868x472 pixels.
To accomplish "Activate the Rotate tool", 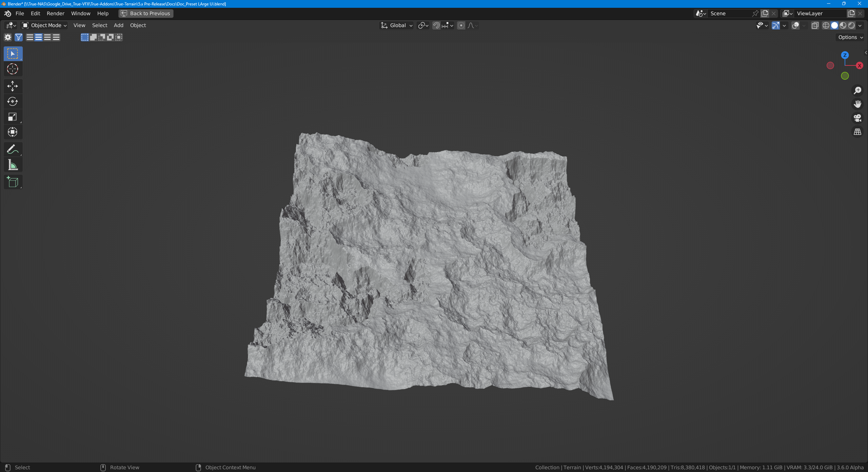I will click(13, 101).
